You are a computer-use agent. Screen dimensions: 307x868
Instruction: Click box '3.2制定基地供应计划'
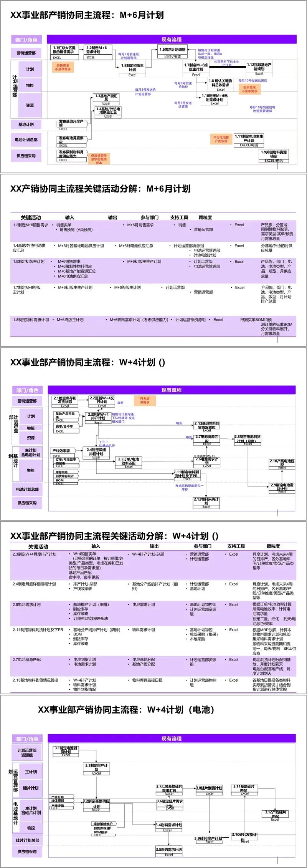pyautogui.click(x=96, y=805)
